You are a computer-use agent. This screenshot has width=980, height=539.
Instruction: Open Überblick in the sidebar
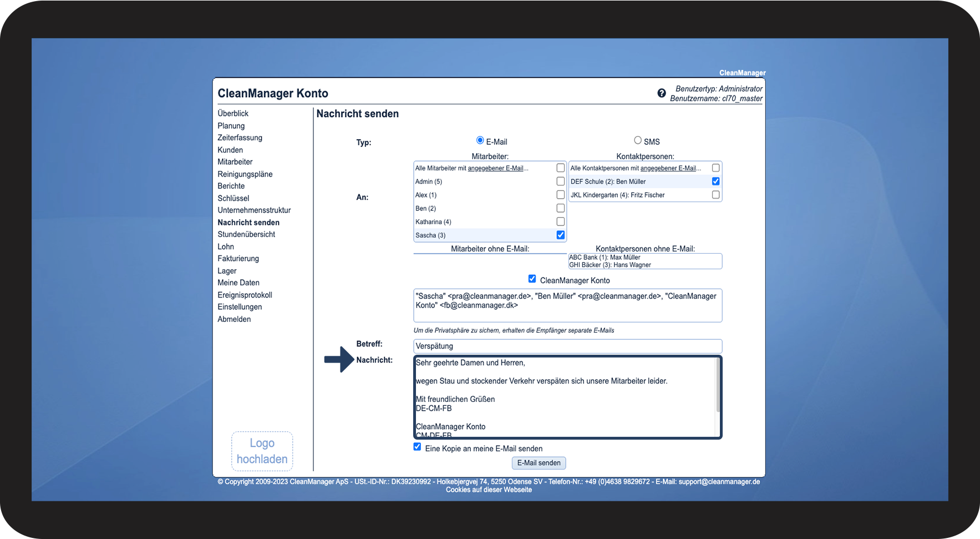click(x=233, y=113)
